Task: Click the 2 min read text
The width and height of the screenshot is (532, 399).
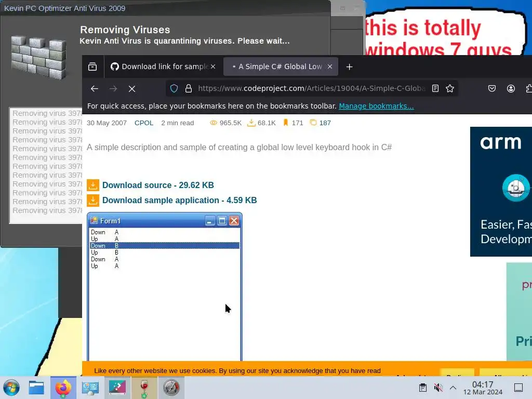Action: (x=178, y=123)
